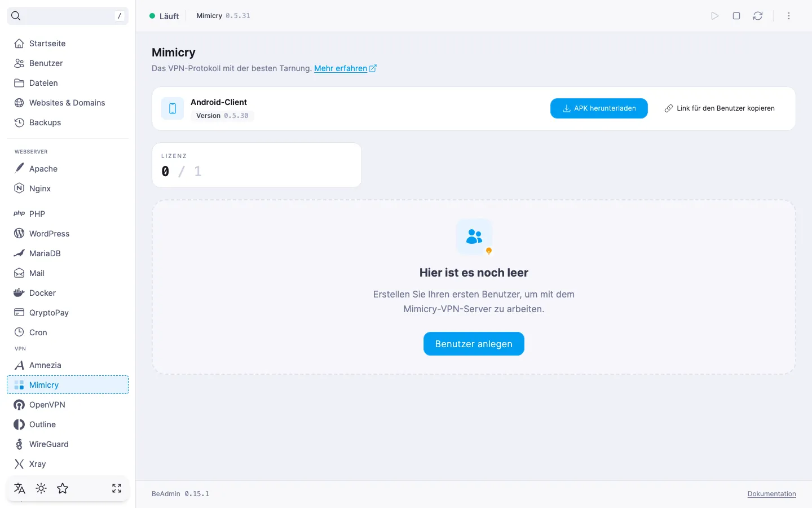
Task: Click Link für den Benutzer kopieren
Action: click(x=720, y=108)
